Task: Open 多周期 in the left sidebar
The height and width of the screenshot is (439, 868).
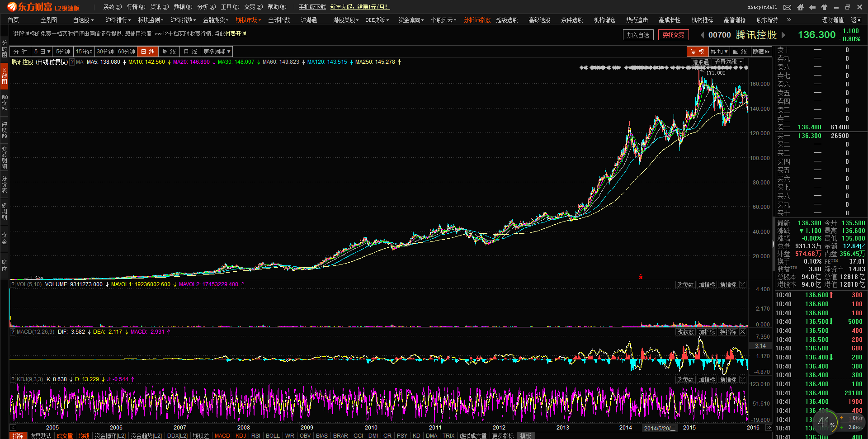Action: [5, 211]
